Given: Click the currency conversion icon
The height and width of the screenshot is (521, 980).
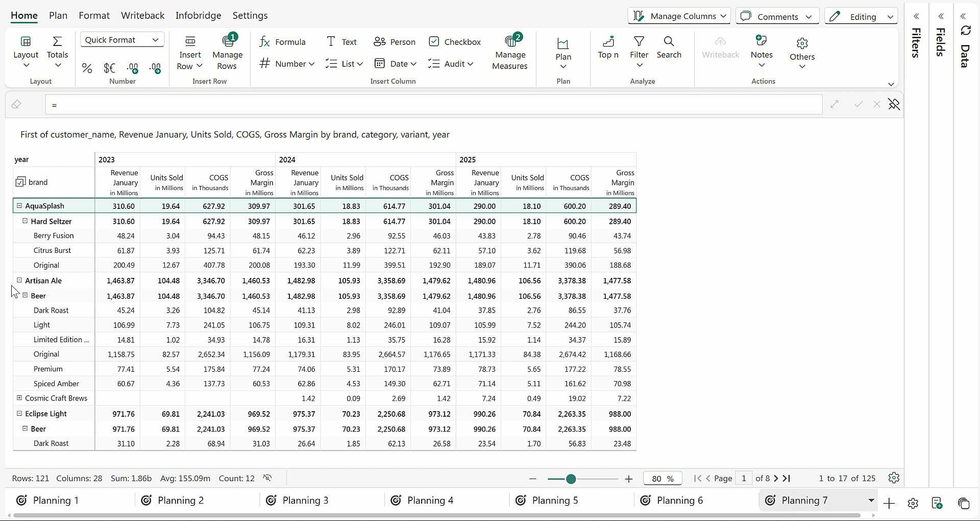Looking at the screenshot, I should (x=110, y=68).
